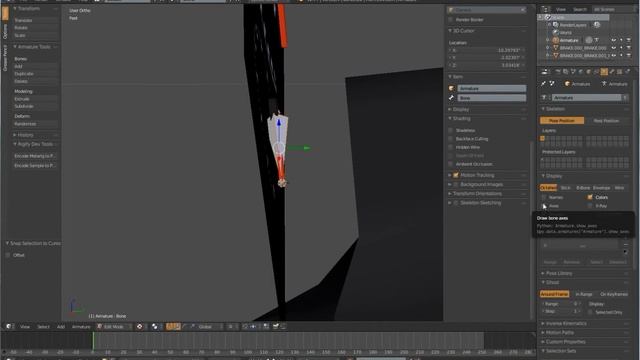The width and height of the screenshot is (640, 360).
Task: Click the Duplicate button
Action: 36,74
